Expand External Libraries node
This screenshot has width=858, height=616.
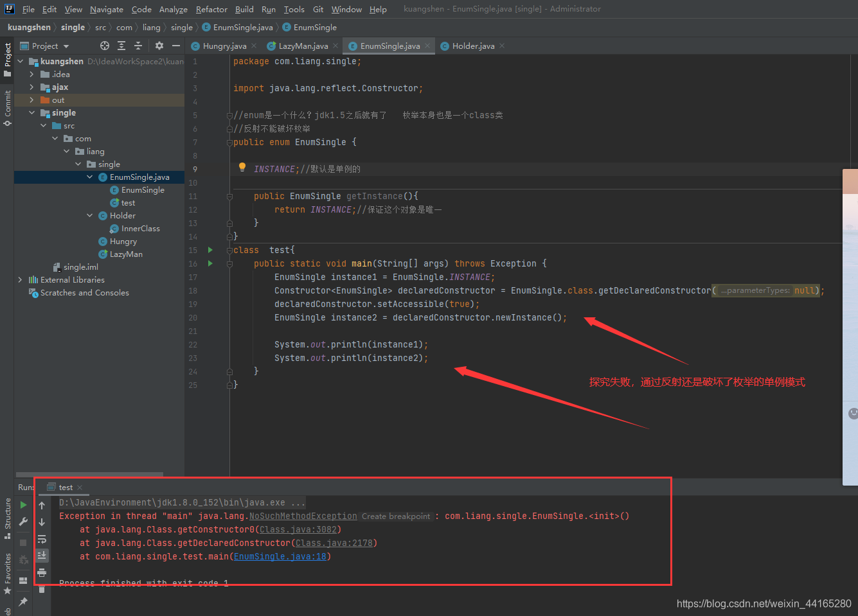tap(20, 279)
